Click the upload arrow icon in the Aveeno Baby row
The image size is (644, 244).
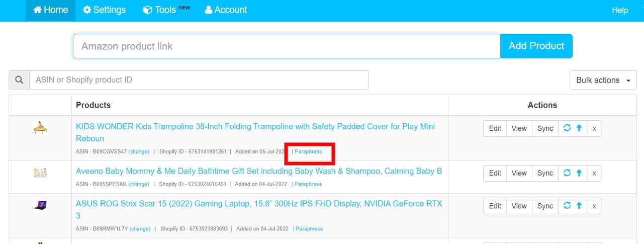(x=579, y=173)
